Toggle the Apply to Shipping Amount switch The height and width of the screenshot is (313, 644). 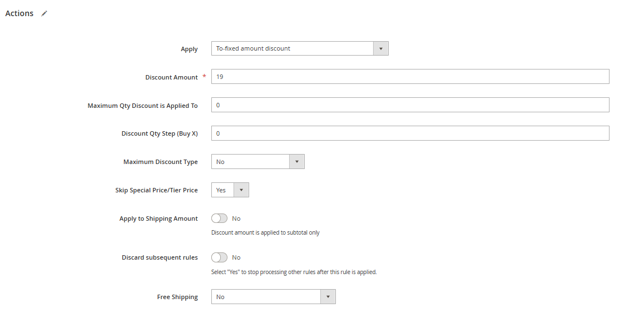pos(219,218)
